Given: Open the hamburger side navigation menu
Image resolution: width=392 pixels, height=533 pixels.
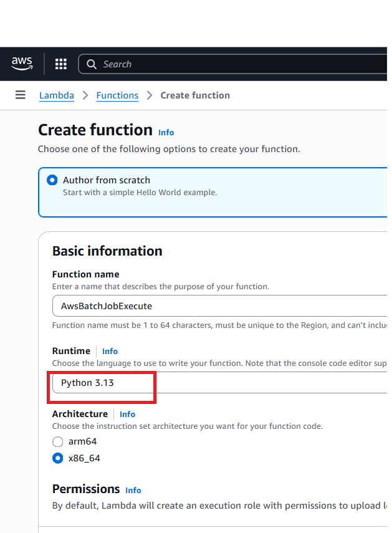Looking at the screenshot, I should tap(21, 95).
